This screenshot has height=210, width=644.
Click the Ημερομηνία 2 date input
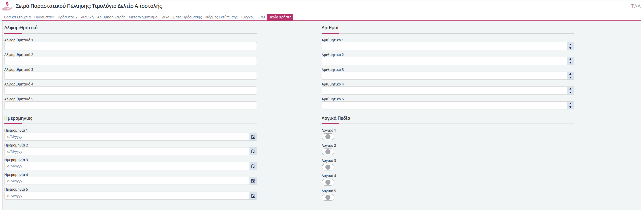coord(127,151)
